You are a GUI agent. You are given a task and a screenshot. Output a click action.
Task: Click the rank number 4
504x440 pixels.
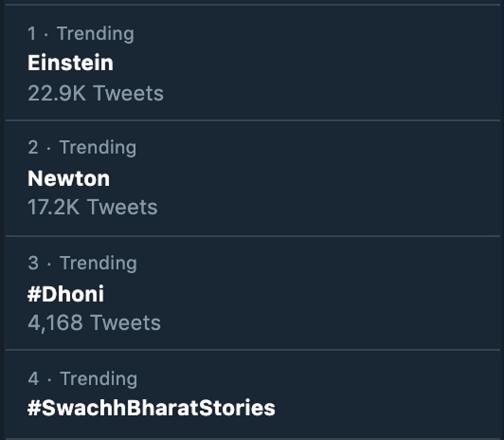tap(33, 379)
